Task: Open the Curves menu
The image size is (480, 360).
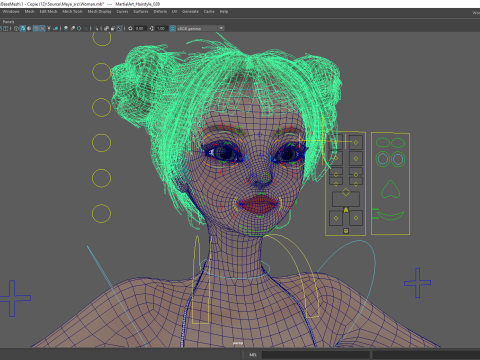Action: tap(122, 12)
